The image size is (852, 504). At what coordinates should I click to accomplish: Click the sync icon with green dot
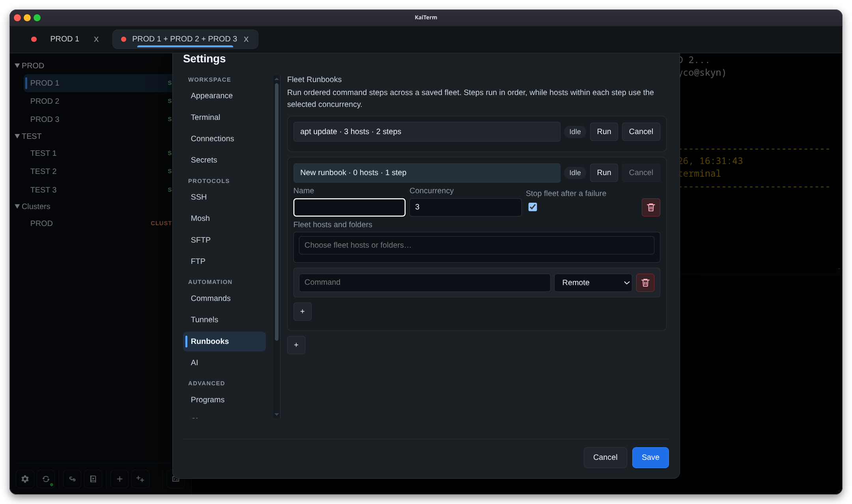pos(46,479)
